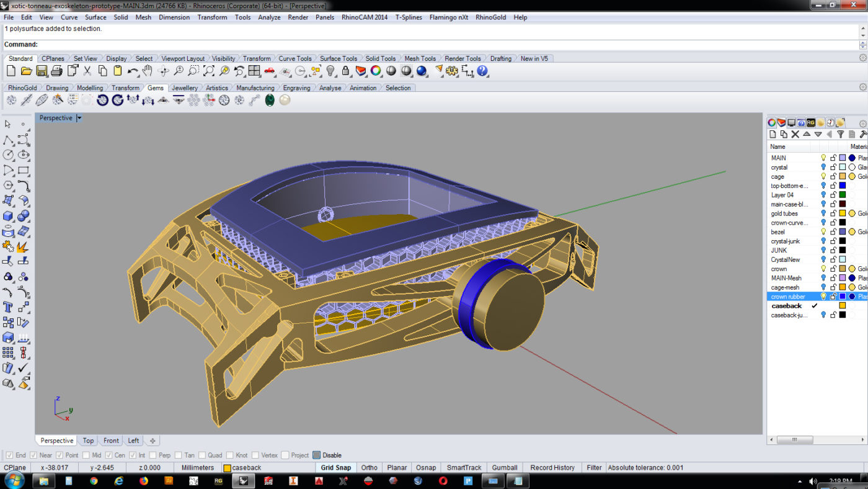The width and height of the screenshot is (868, 489).
Task: Click the Undo arrow icon
Action: coord(132,71)
